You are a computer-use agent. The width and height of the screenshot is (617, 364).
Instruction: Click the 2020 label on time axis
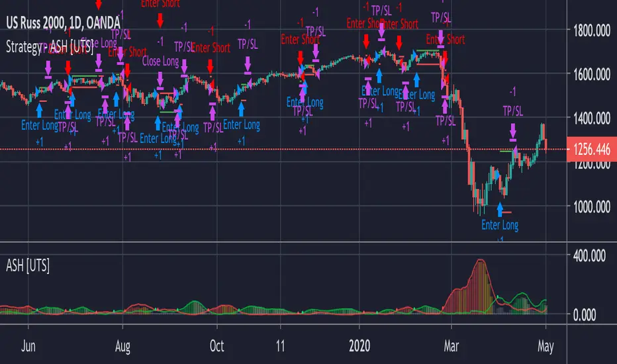point(359,346)
